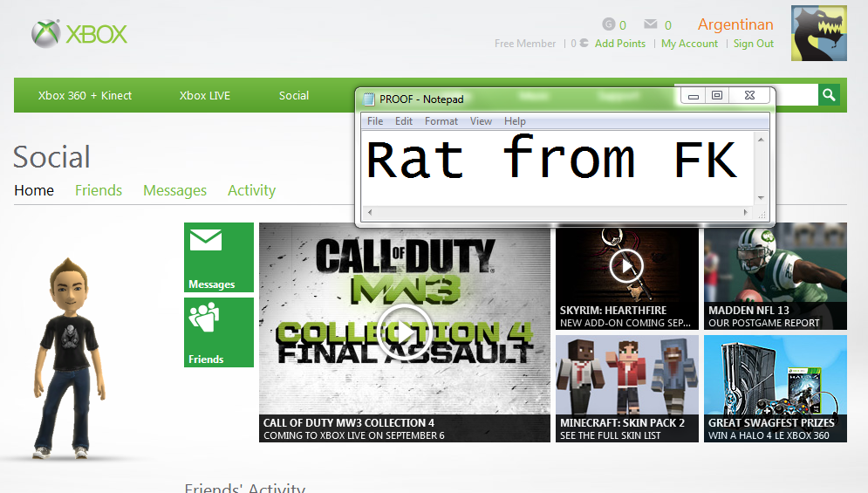Select the Home tab under Social
Viewport: 868px width, 493px height.
pyautogui.click(x=34, y=190)
